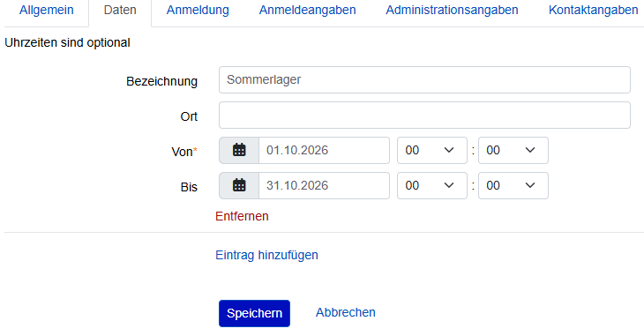Switch to the Kontaktangaben tab

coord(593,11)
